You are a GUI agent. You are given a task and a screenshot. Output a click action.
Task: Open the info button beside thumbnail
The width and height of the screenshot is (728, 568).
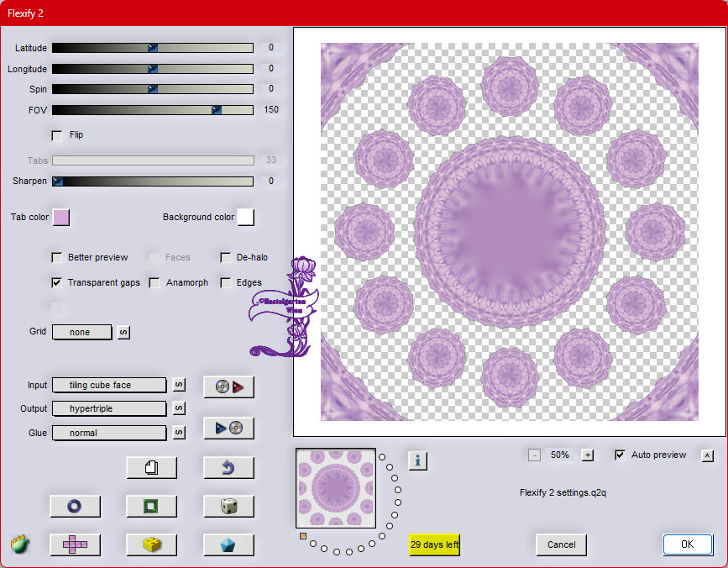coord(418,460)
